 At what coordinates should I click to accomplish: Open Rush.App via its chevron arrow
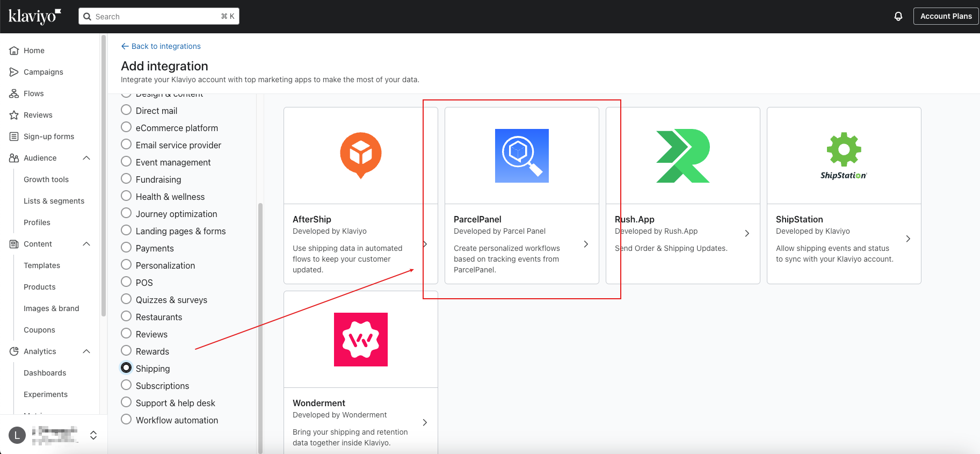[747, 233]
